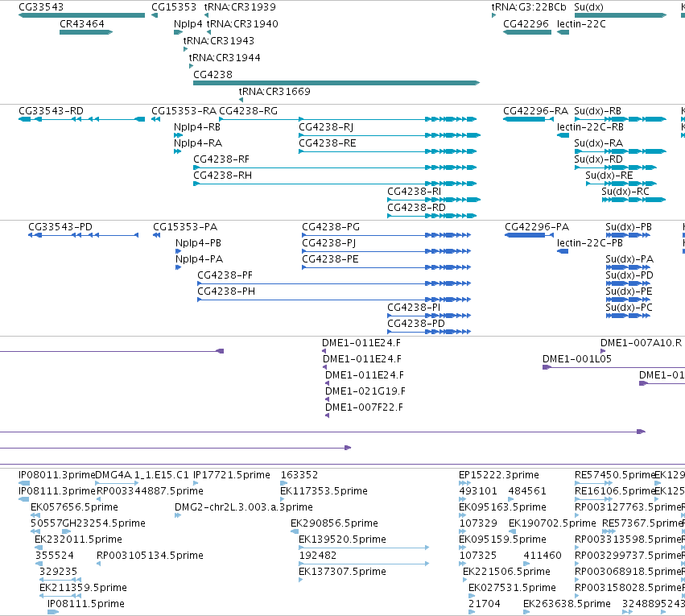Choose the Su(dx)-RE transcript

coord(609,176)
